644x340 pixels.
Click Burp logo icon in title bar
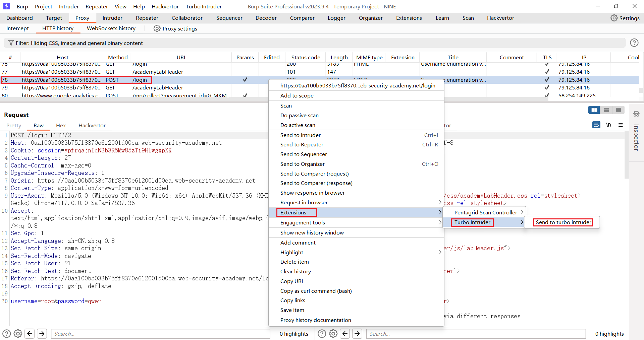[x=7, y=6]
